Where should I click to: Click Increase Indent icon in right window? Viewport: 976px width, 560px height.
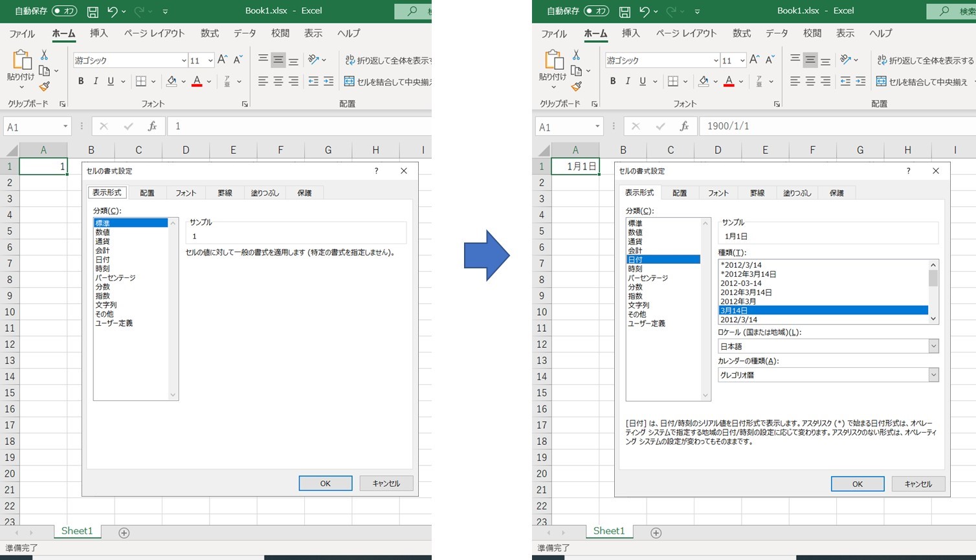[860, 81]
